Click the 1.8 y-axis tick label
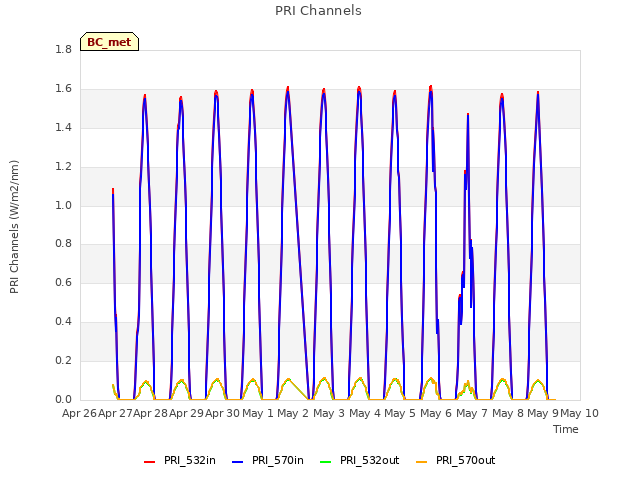 tap(63, 50)
